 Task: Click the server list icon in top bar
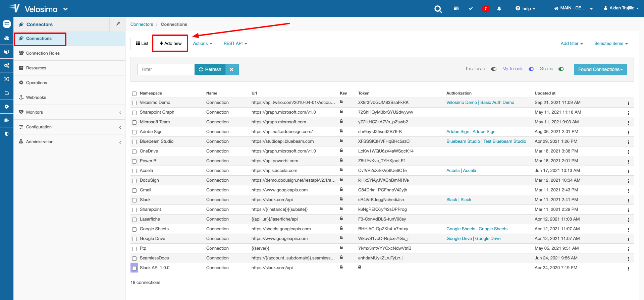tap(456, 8)
